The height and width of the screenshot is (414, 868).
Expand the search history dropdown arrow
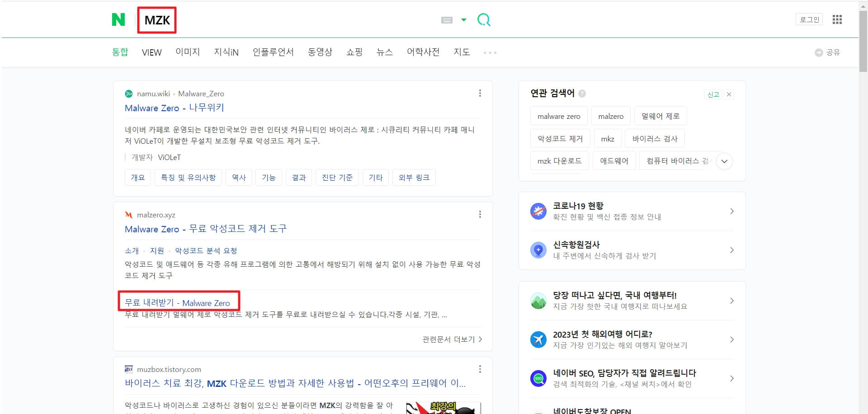463,20
